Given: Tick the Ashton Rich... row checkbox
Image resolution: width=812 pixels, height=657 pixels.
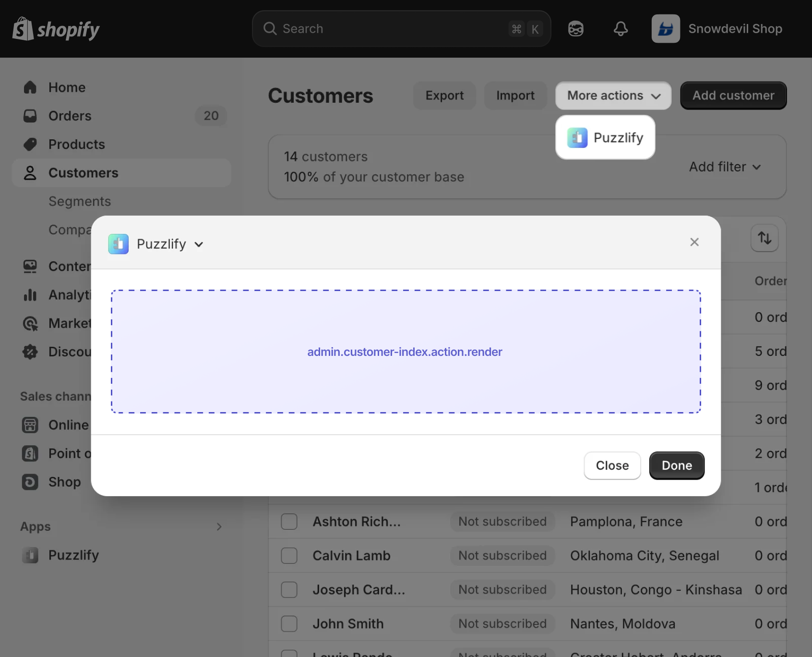Looking at the screenshot, I should pyautogui.click(x=289, y=522).
